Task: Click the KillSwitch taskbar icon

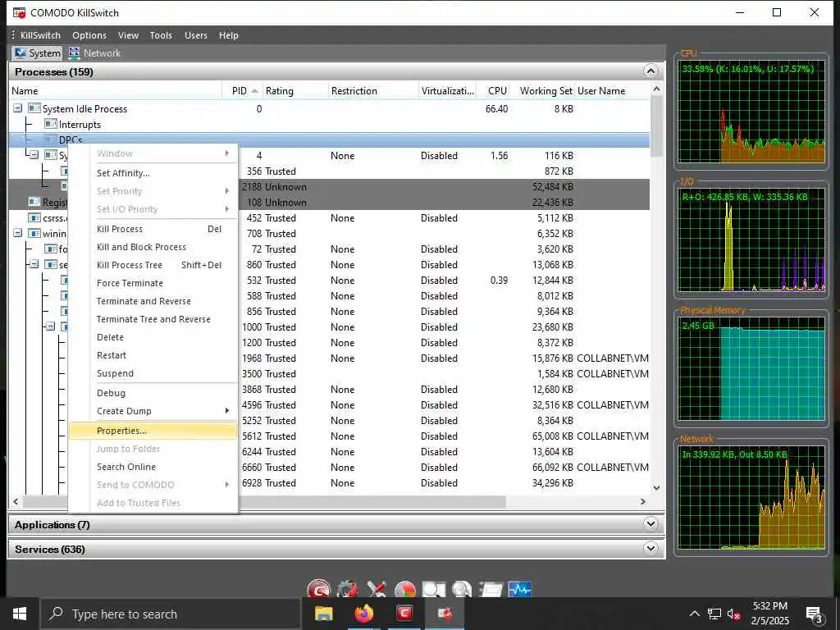Action: (445, 614)
